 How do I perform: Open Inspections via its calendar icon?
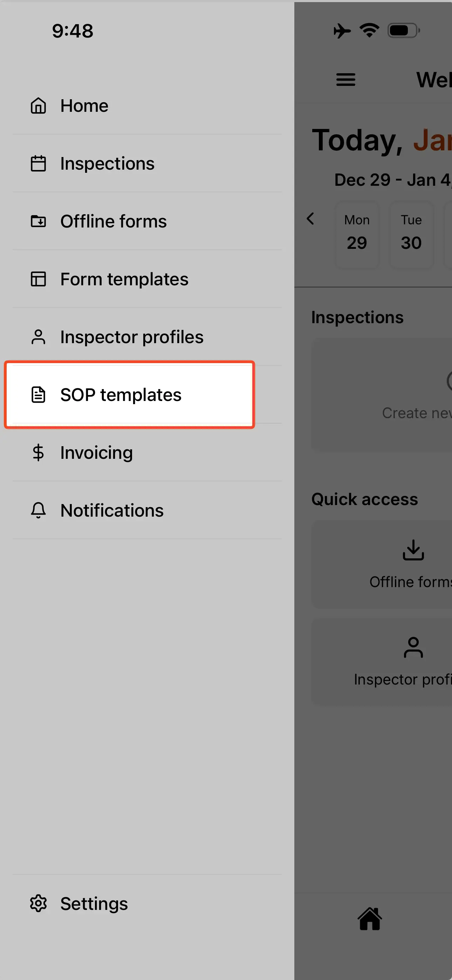(38, 164)
